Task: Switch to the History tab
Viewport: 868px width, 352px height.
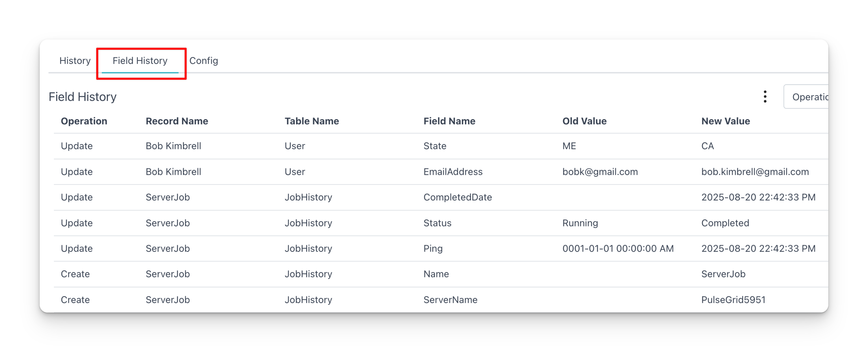Action: point(75,61)
